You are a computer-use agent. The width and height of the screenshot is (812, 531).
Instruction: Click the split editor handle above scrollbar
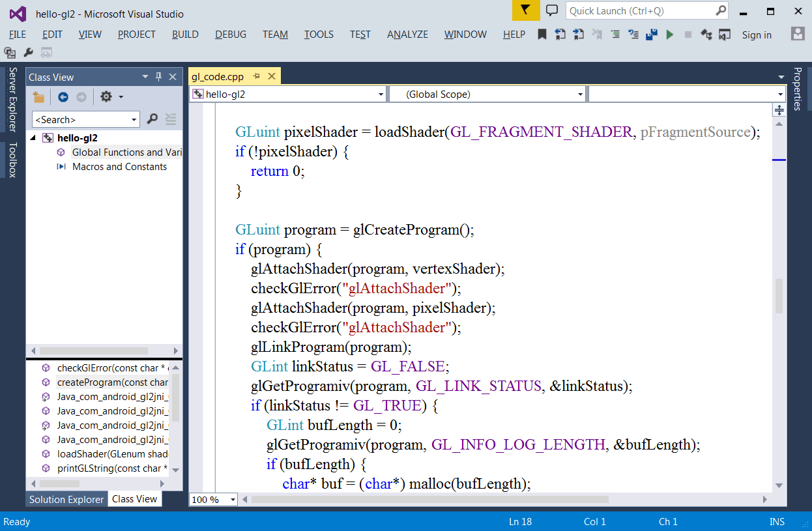[779, 110]
